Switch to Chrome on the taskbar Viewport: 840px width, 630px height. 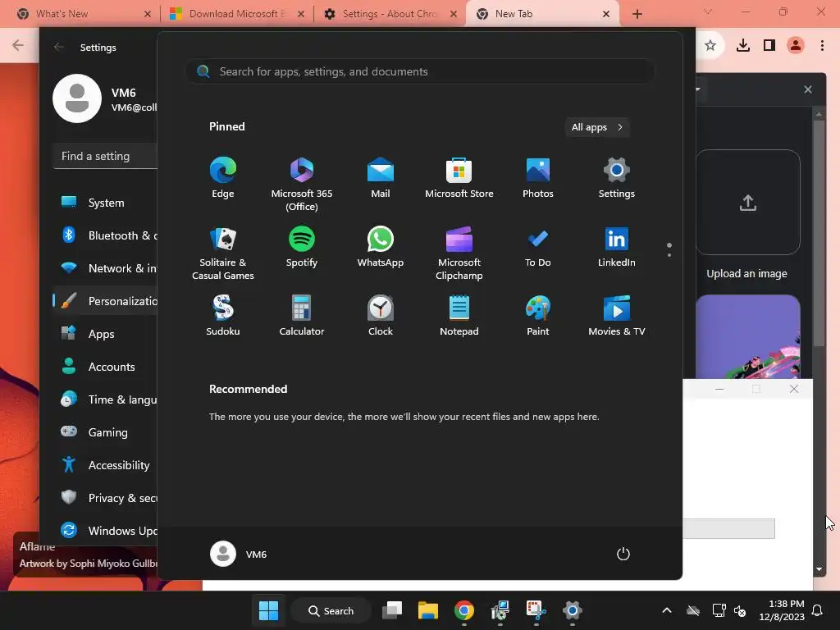pyautogui.click(x=464, y=610)
